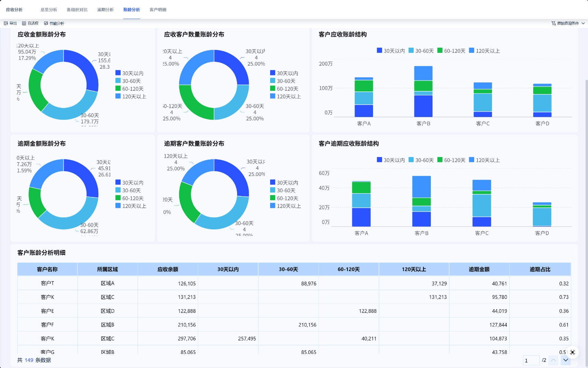This screenshot has width=588, height=368.
Task: Open the 总览分析 tab
Action: (x=49, y=10)
